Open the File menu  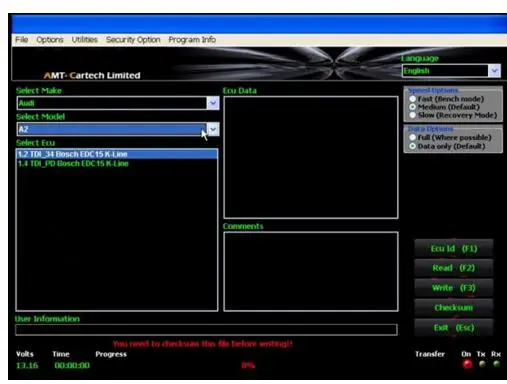pos(21,40)
